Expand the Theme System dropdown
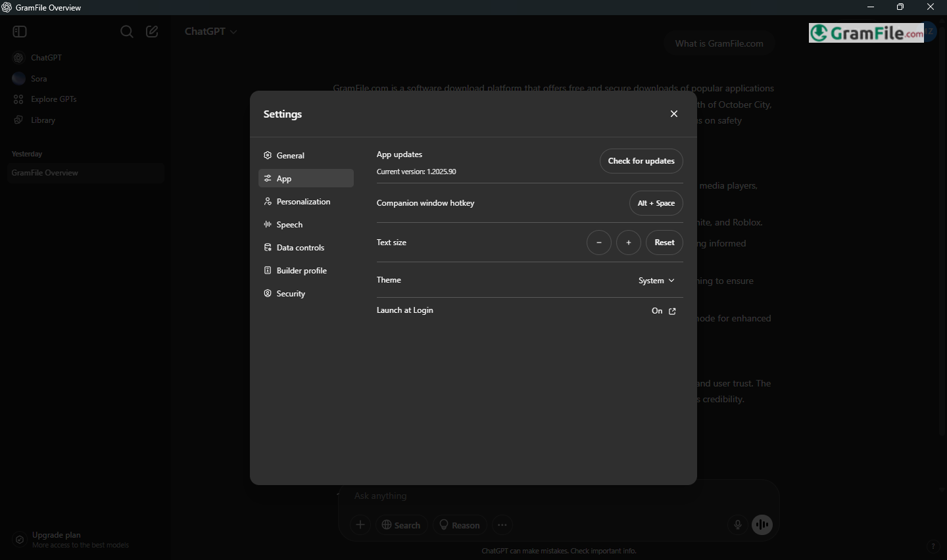This screenshot has width=947, height=560. pyautogui.click(x=656, y=281)
